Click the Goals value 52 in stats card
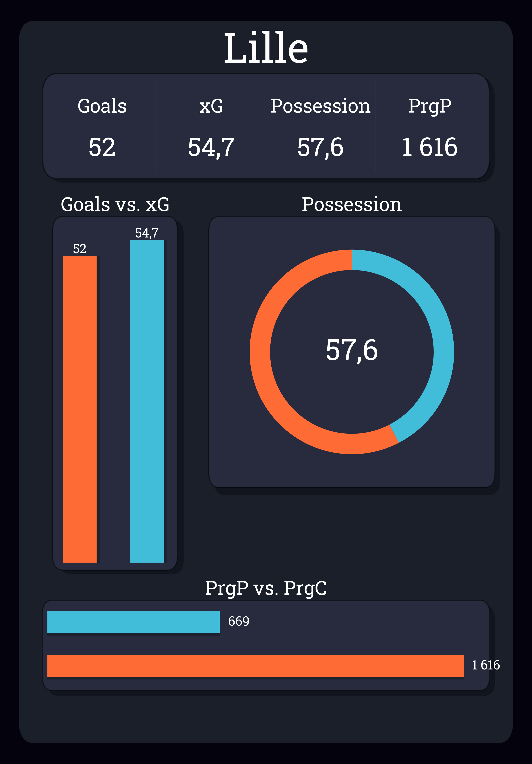The image size is (532, 764). (x=102, y=147)
